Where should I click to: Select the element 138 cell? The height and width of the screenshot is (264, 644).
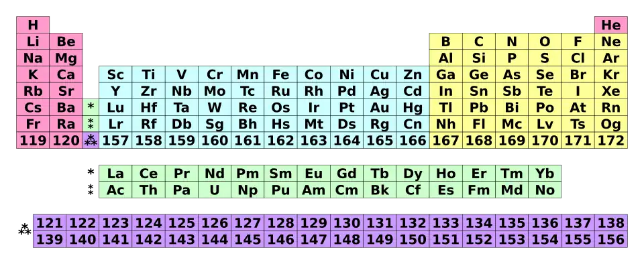click(611, 222)
